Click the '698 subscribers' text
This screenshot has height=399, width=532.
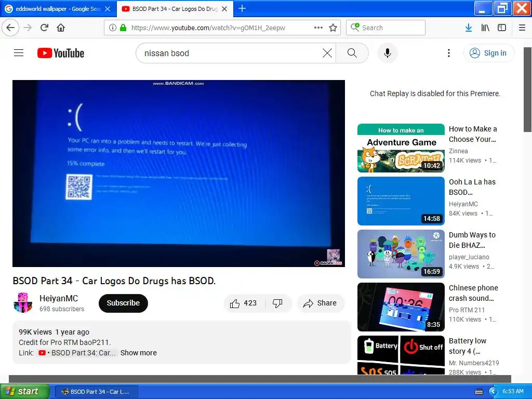coord(62,309)
